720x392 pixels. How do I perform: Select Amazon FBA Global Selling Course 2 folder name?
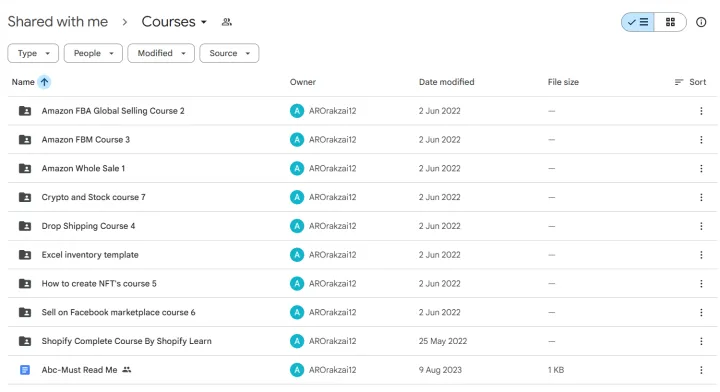(x=113, y=111)
